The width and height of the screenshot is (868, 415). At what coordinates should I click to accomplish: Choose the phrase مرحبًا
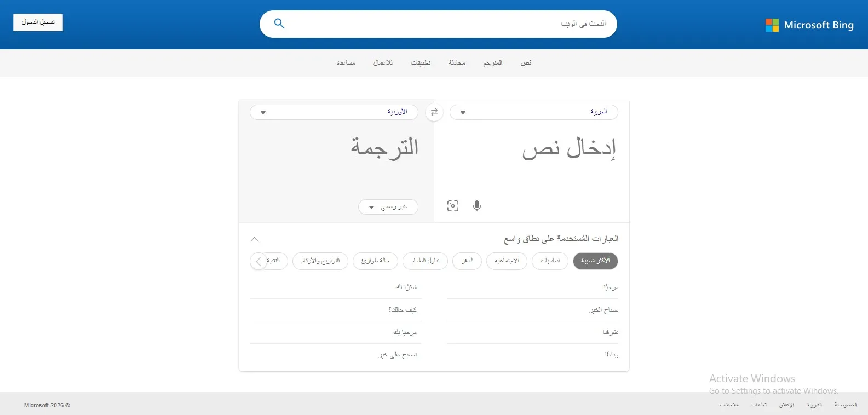coord(611,287)
